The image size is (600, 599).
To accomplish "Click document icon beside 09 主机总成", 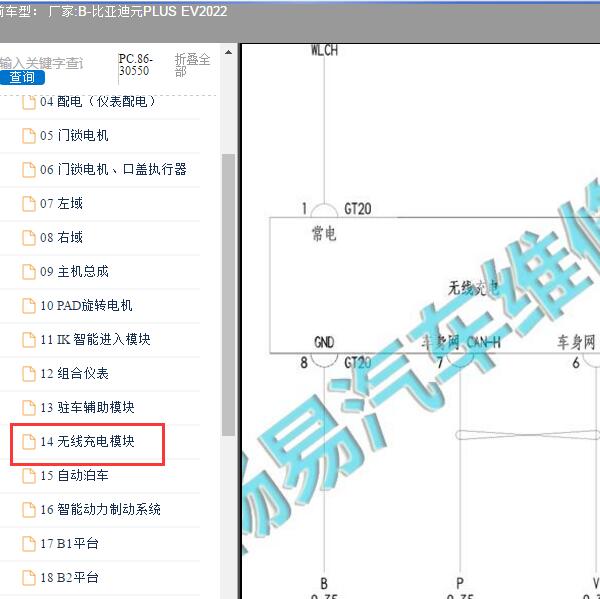I will click(29, 272).
